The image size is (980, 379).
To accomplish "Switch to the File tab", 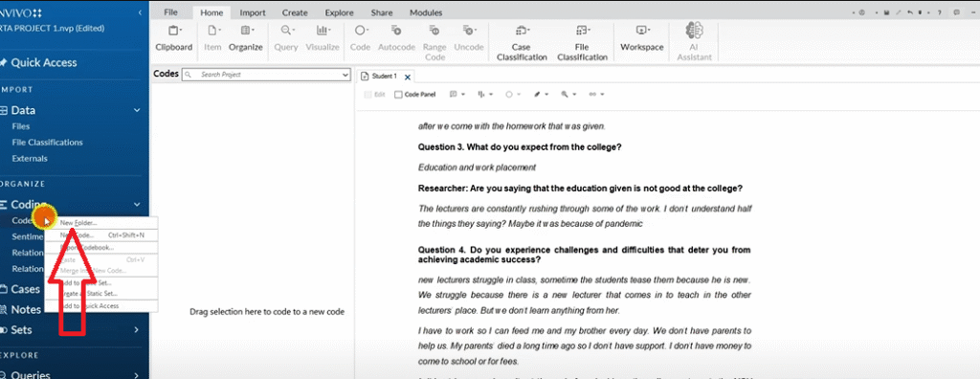I will (170, 12).
